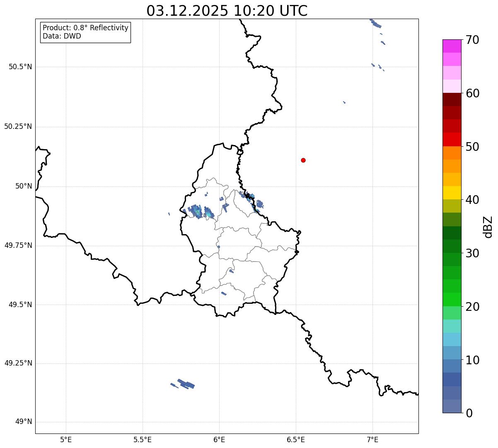The height and width of the screenshot is (448, 498).
Task: Click the radar echo near 49.55°N 6°E
Action: tap(224, 293)
